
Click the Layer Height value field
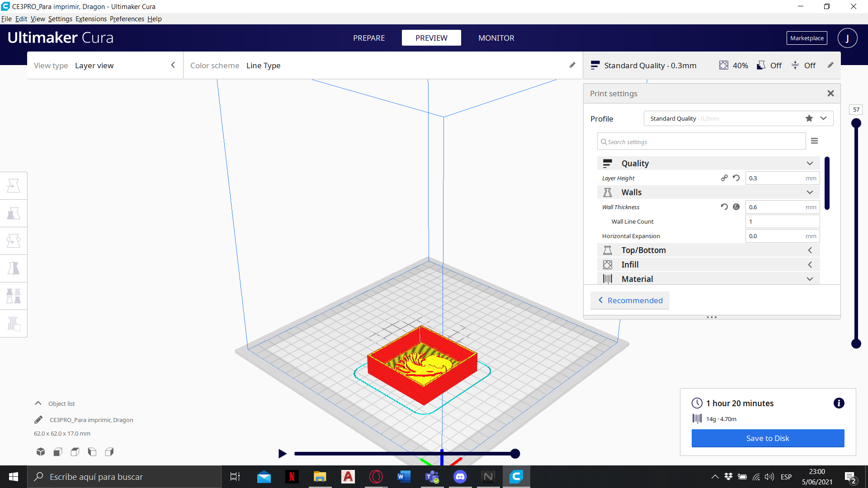782,178
